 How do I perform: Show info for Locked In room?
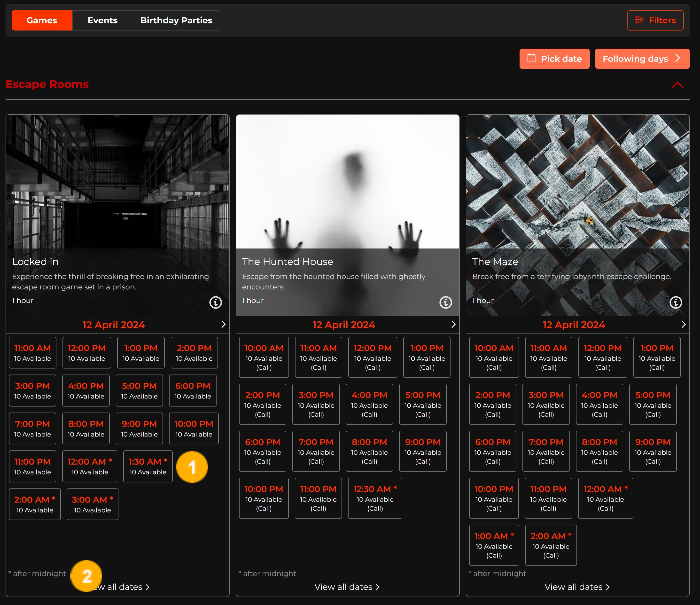pyautogui.click(x=216, y=302)
